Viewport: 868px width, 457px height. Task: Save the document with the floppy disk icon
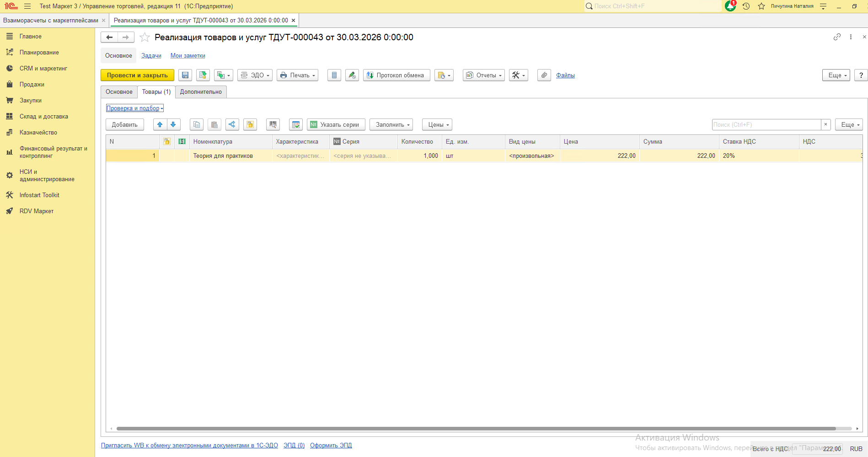click(x=185, y=75)
